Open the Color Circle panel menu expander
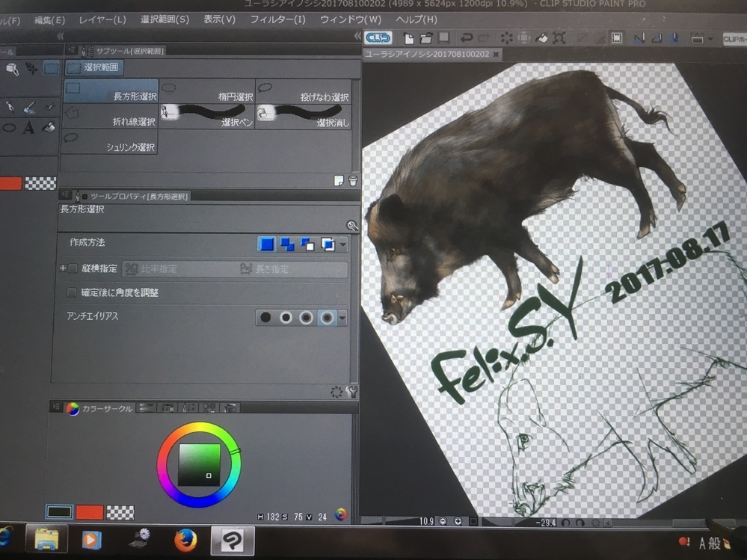The image size is (747, 560). [x=57, y=406]
